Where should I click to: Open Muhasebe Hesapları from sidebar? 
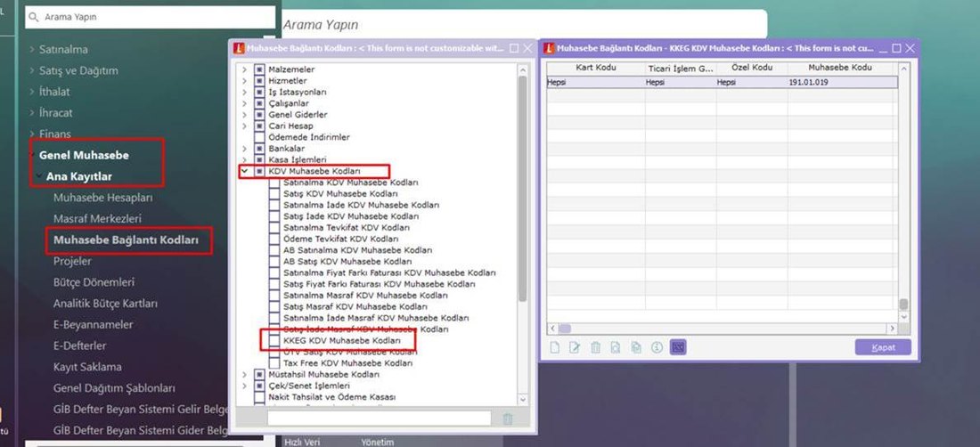coord(103,198)
